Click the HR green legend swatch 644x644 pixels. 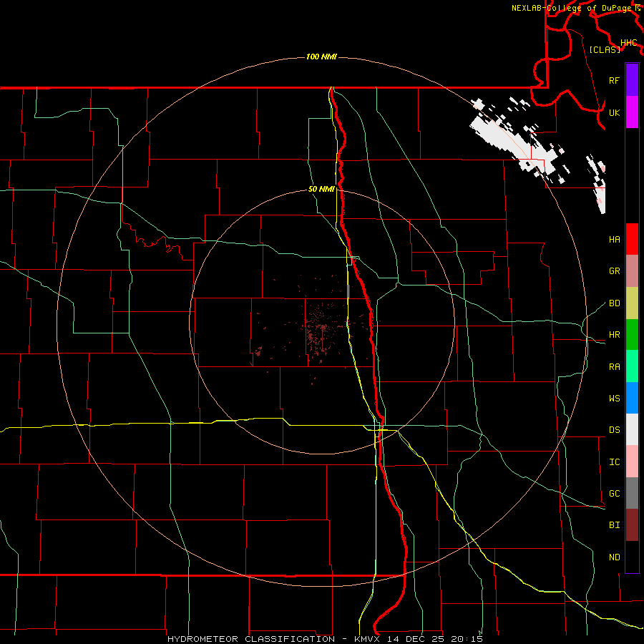point(632,334)
